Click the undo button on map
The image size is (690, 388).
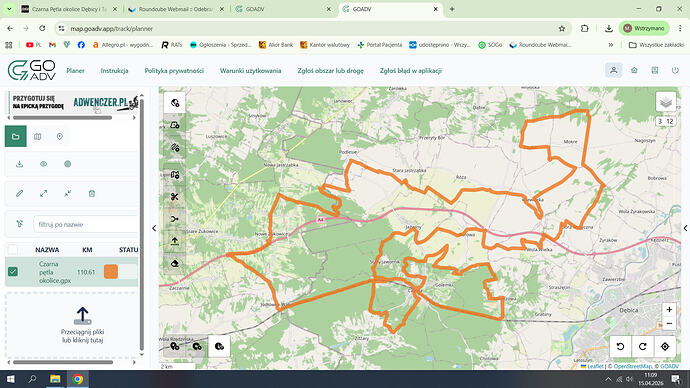620,347
